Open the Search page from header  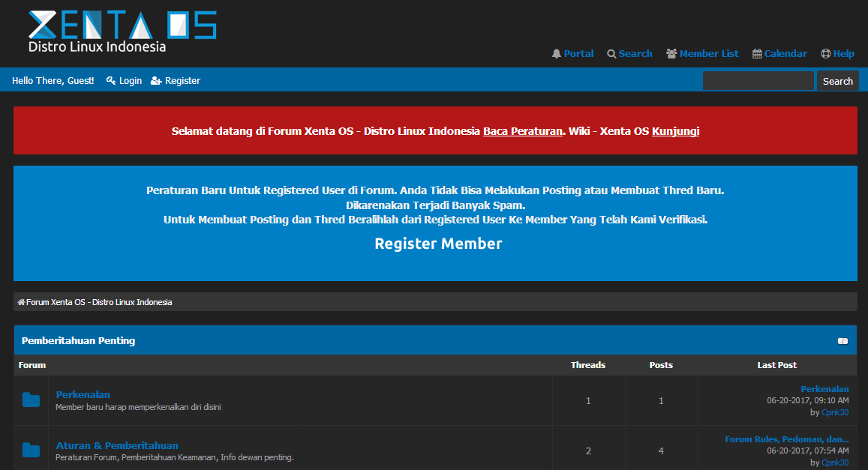(x=635, y=54)
